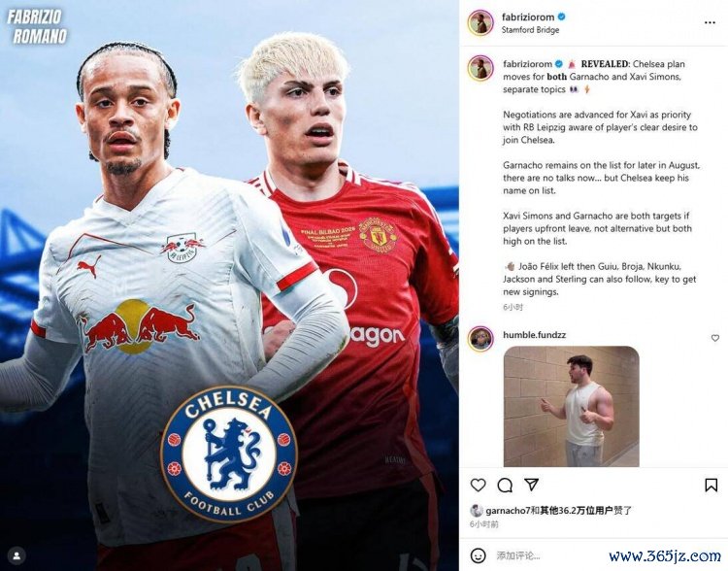728x571 pixels.
Task: Click verified badge next to header username
Action: tap(561, 17)
